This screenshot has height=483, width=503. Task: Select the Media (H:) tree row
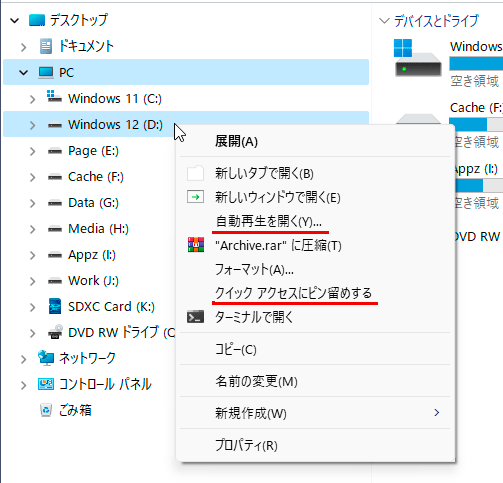click(x=89, y=229)
